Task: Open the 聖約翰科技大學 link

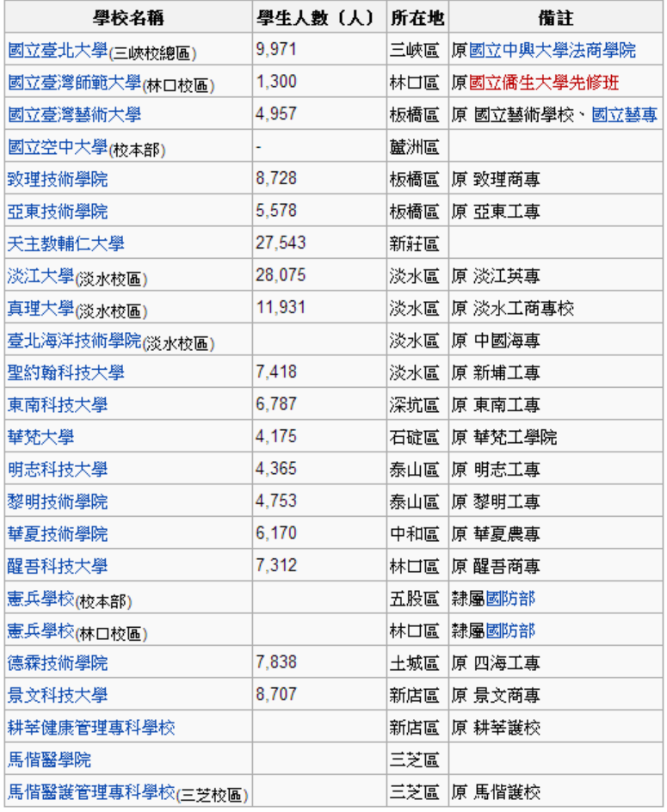Action: click(65, 372)
